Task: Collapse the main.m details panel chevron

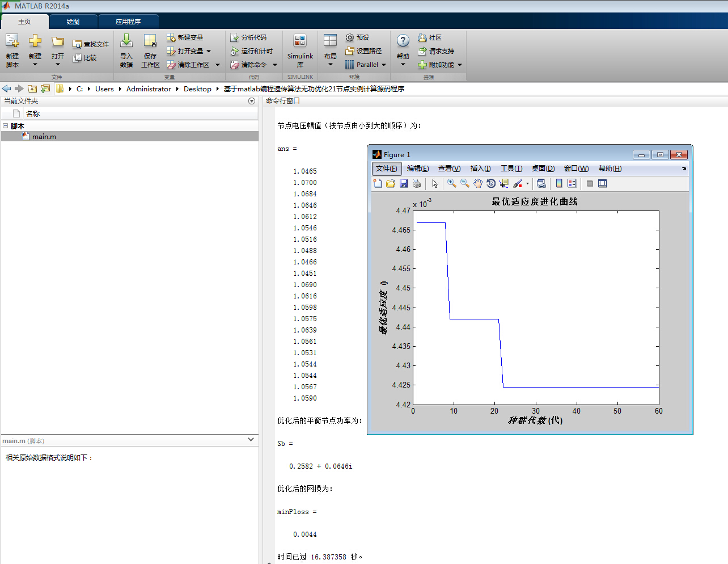Action: [x=251, y=440]
